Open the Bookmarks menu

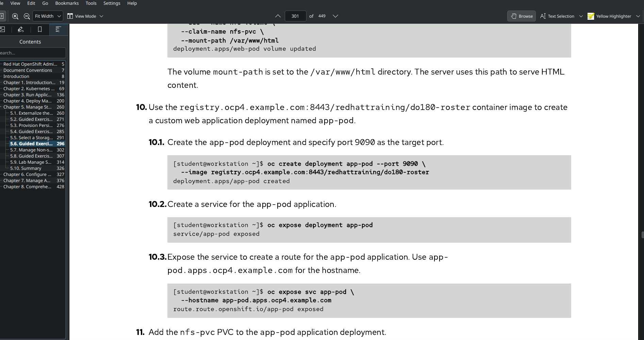coord(67,3)
